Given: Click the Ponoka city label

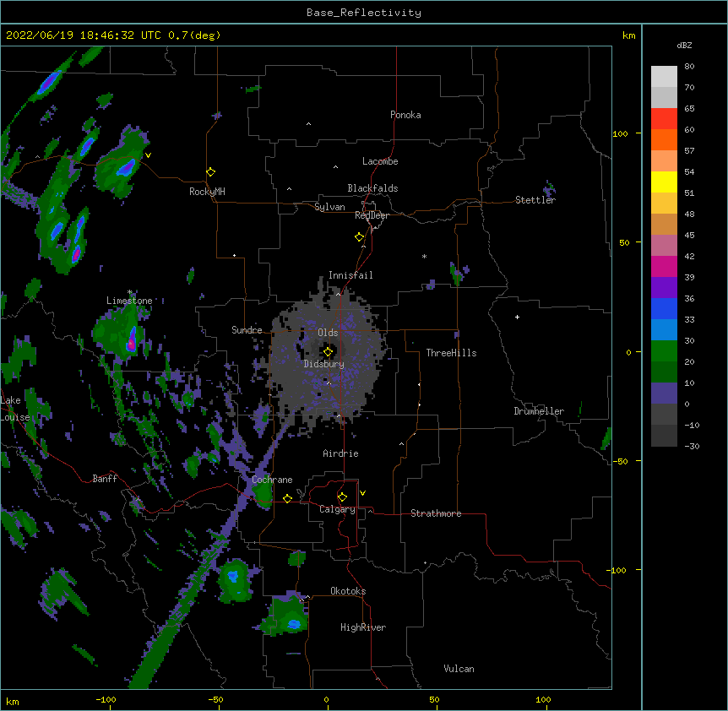Looking at the screenshot, I should [x=405, y=115].
